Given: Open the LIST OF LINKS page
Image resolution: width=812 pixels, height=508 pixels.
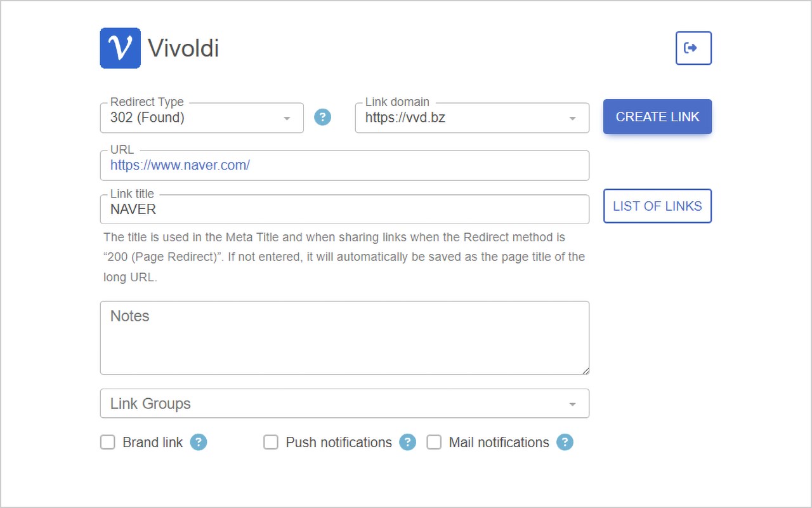Looking at the screenshot, I should tap(657, 206).
